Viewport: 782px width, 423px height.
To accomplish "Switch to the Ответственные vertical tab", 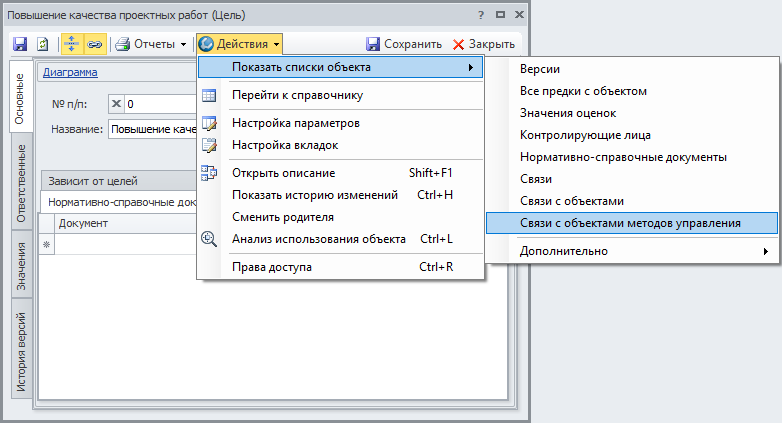I will tap(21, 187).
